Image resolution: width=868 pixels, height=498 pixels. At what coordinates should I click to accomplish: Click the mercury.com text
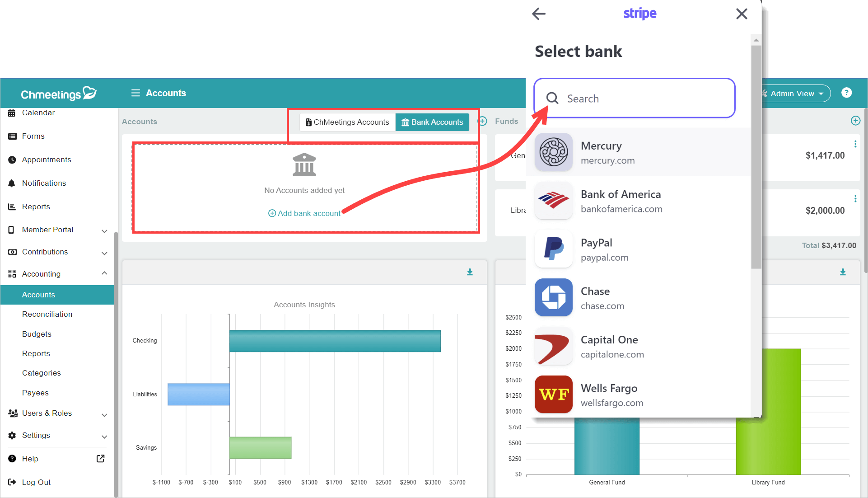pos(607,160)
